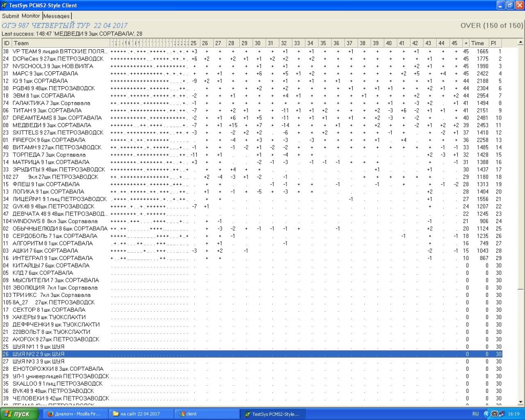Click the '=' solved-count column header
Image resolution: width=525 pixels, height=420 pixels.
coord(466,43)
